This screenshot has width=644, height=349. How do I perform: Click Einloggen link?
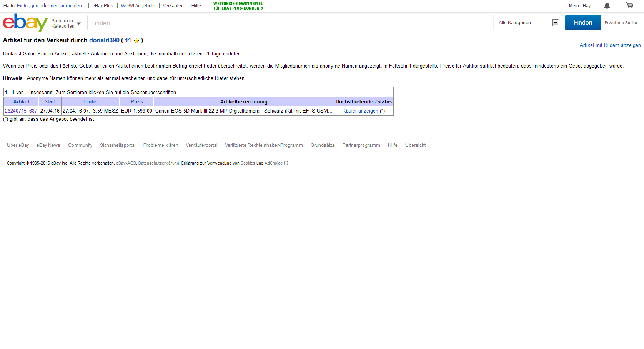point(28,6)
